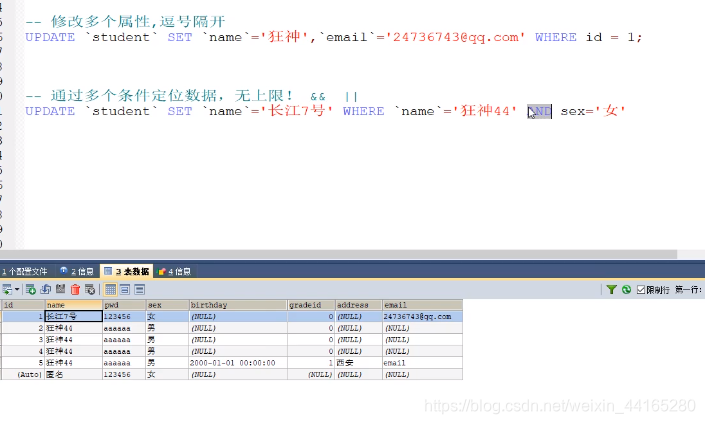Image resolution: width=705 pixels, height=424 pixels.
Task: Open the 1 个配置文件 tab
Action: click(x=25, y=272)
